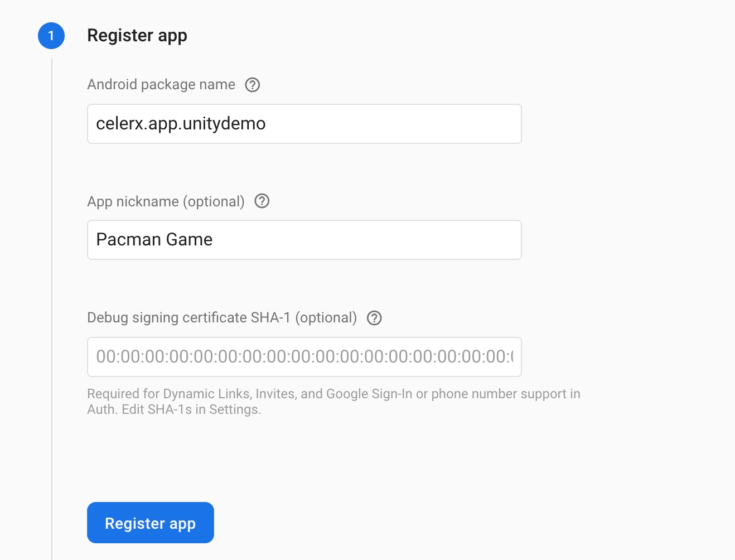Click the App nickname (optional) label
Viewport: 735px width, 560px height.
[x=166, y=201]
